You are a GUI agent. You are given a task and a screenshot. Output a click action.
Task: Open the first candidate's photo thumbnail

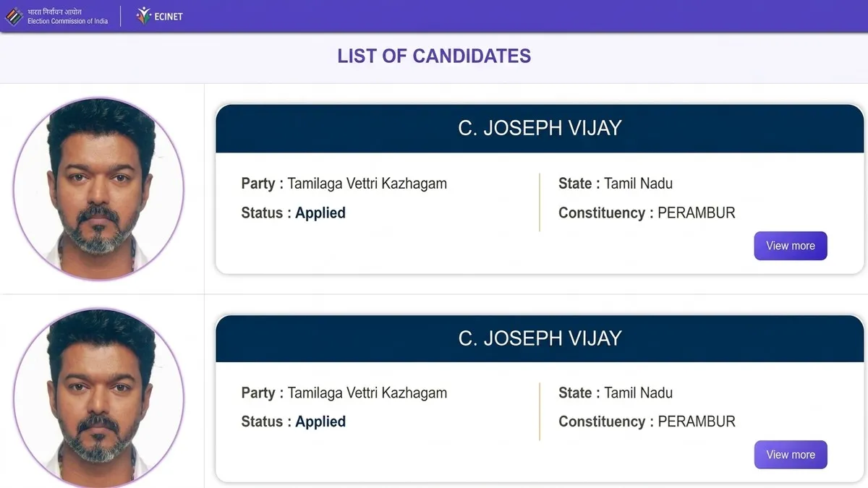pyautogui.click(x=98, y=189)
